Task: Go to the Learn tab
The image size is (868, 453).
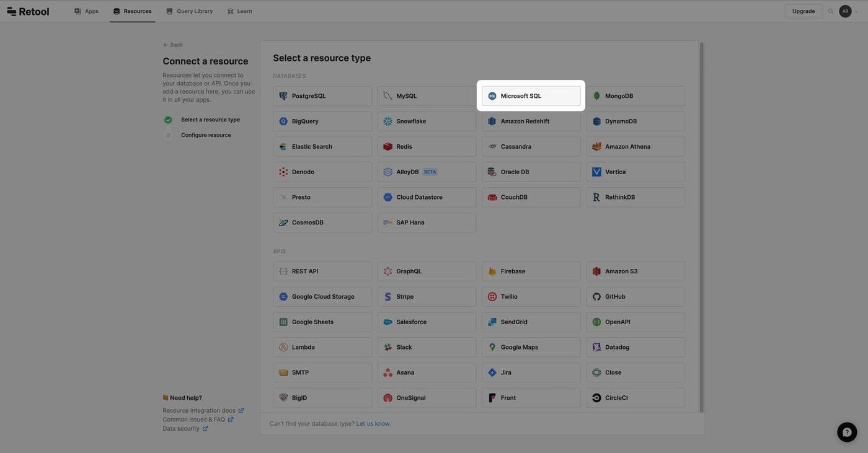Action: [239, 11]
